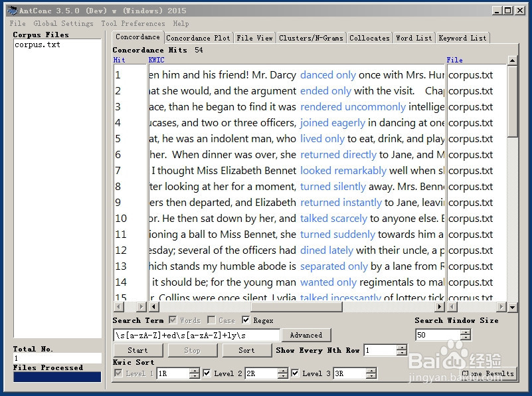532x396 pixels.
Task: Select hit 12 'dined lately' line
Action: click(297, 250)
